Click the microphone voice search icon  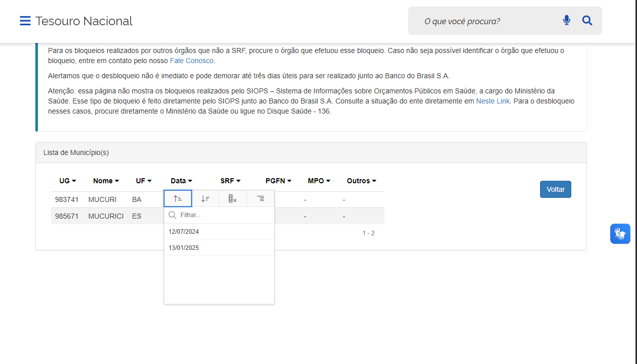[x=566, y=21]
